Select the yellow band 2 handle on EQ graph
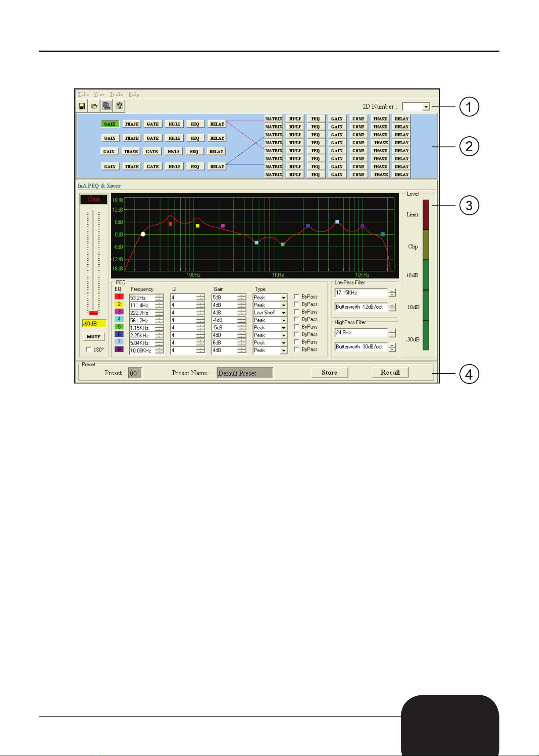Screen dimensions: 539x756 point(197,226)
